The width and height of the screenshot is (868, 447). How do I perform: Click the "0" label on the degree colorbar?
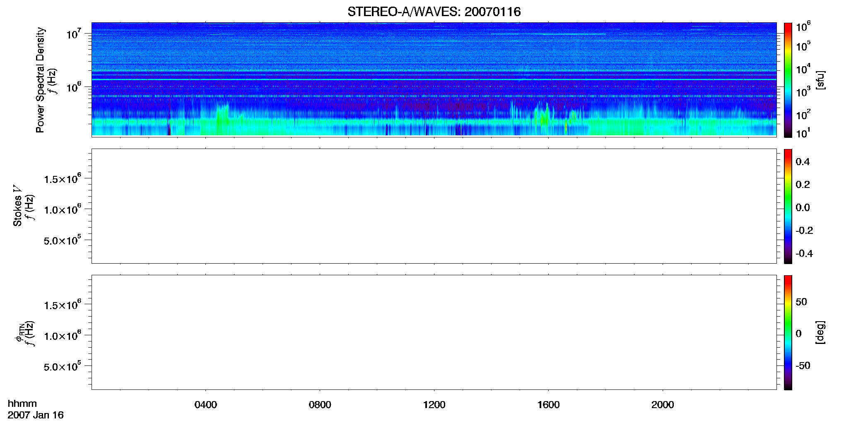[798, 334]
